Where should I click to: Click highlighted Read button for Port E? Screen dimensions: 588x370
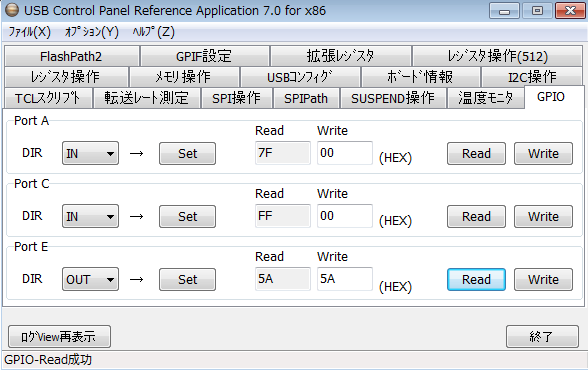(476, 279)
